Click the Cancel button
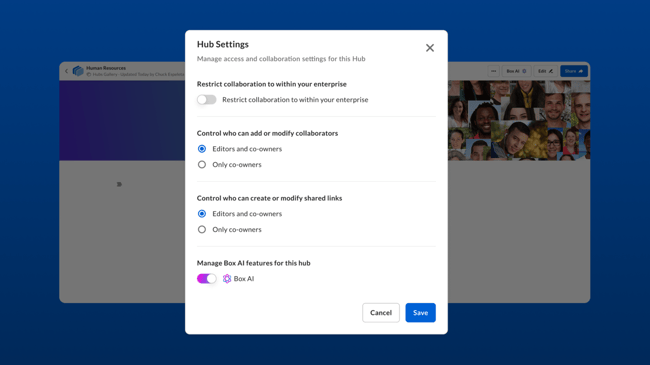This screenshot has width=650, height=365. [381, 313]
